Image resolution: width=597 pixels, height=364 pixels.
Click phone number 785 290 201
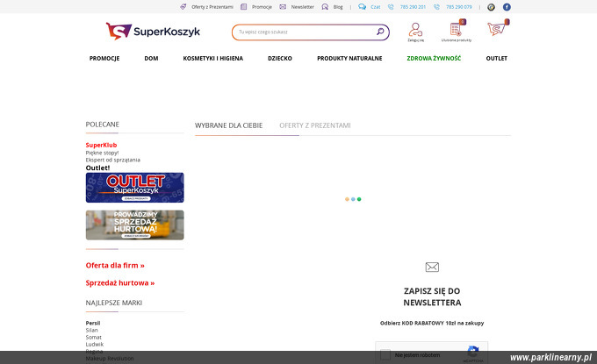click(413, 7)
